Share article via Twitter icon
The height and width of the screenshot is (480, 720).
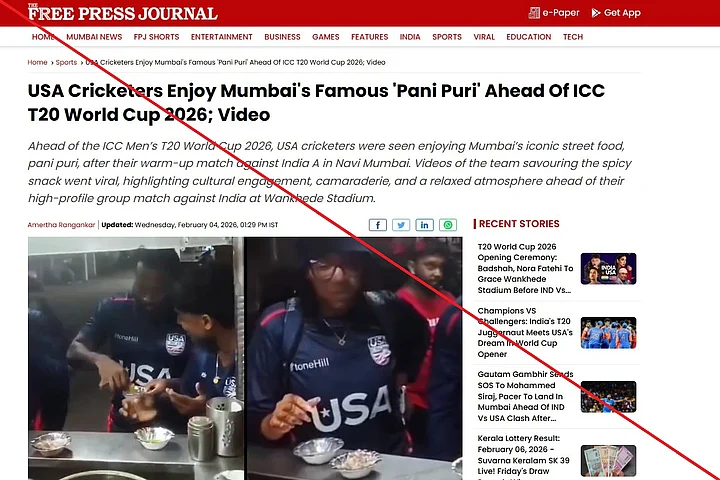[x=401, y=225]
